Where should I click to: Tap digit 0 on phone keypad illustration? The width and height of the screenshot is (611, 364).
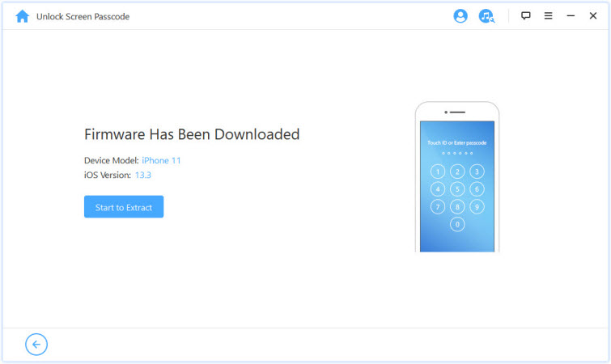tap(457, 225)
